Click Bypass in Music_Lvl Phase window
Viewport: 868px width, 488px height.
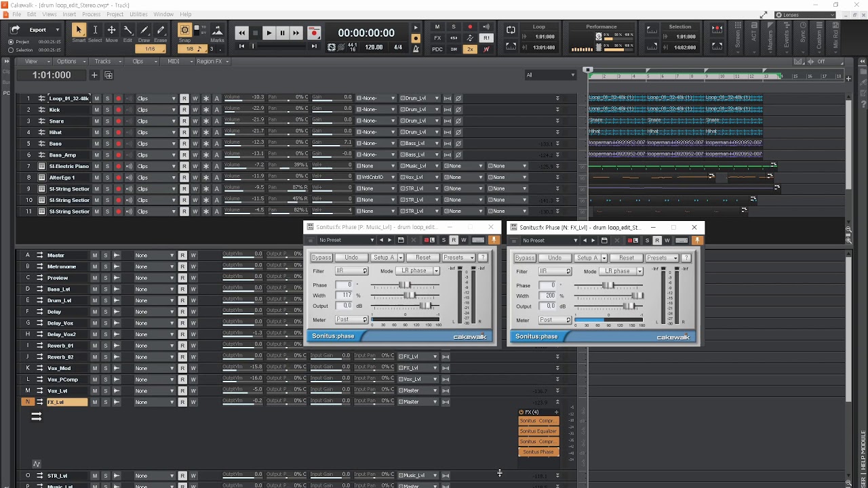[x=321, y=258]
